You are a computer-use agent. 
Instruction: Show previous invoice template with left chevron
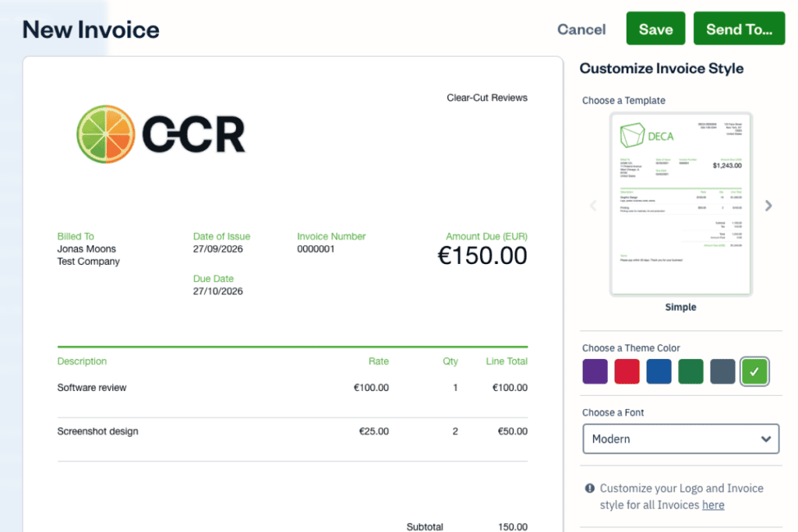pyautogui.click(x=593, y=206)
